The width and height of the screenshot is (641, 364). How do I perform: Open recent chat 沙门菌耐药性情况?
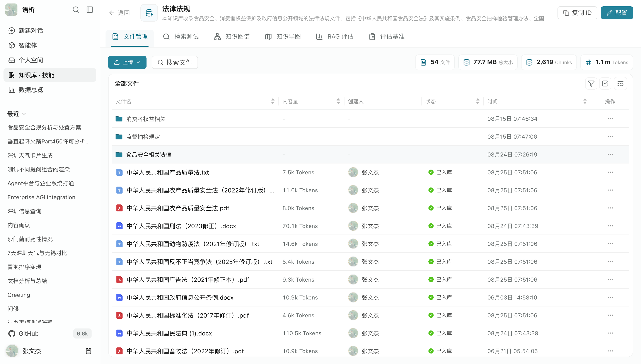(x=30, y=239)
